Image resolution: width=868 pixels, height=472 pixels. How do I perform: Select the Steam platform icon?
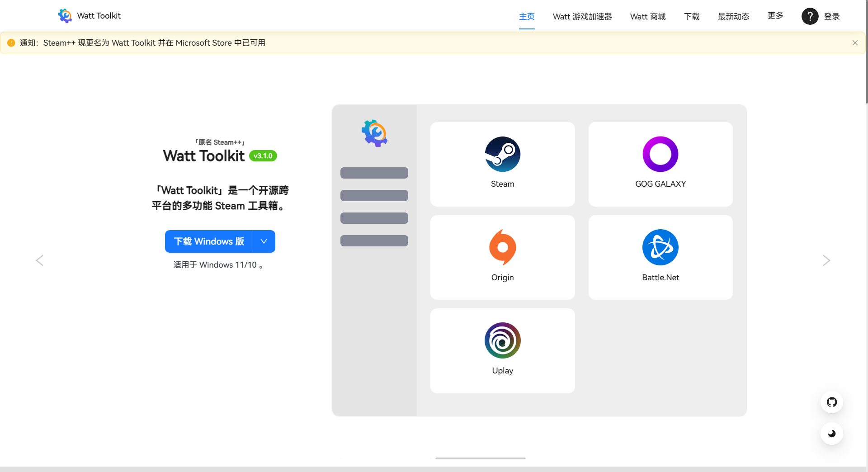point(502,154)
